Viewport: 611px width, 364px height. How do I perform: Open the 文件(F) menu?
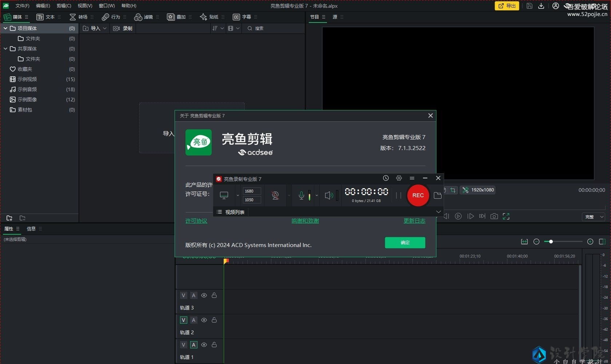pyautogui.click(x=22, y=6)
